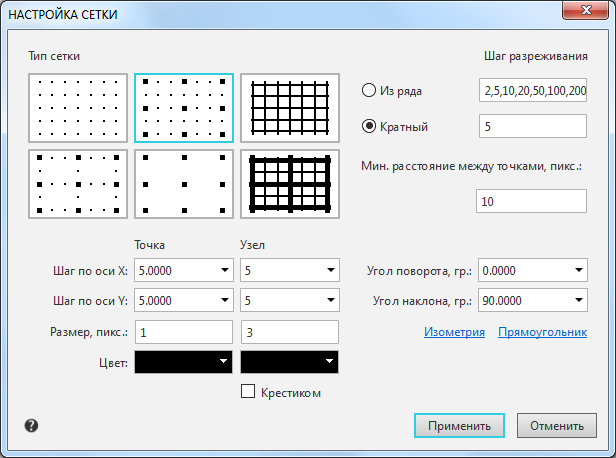Select the uniform small dots grid type
The height and width of the screenshot is (458, 616).
(79, 109)
